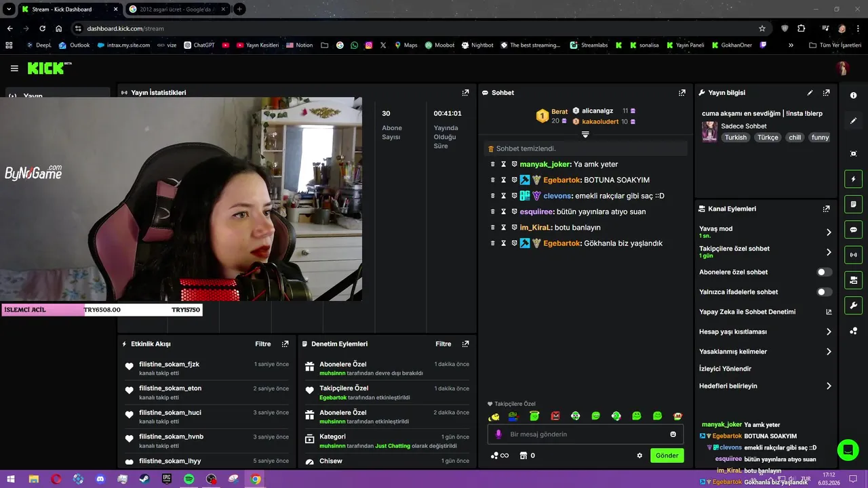
Task: Click the wrench icon in right sidebar
Action: 853,306
